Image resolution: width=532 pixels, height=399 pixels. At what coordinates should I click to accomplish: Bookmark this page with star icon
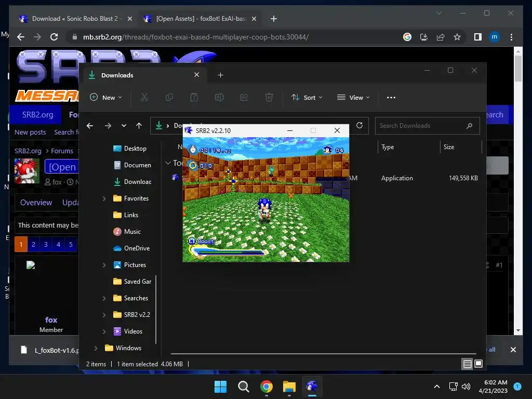[457, 37]
